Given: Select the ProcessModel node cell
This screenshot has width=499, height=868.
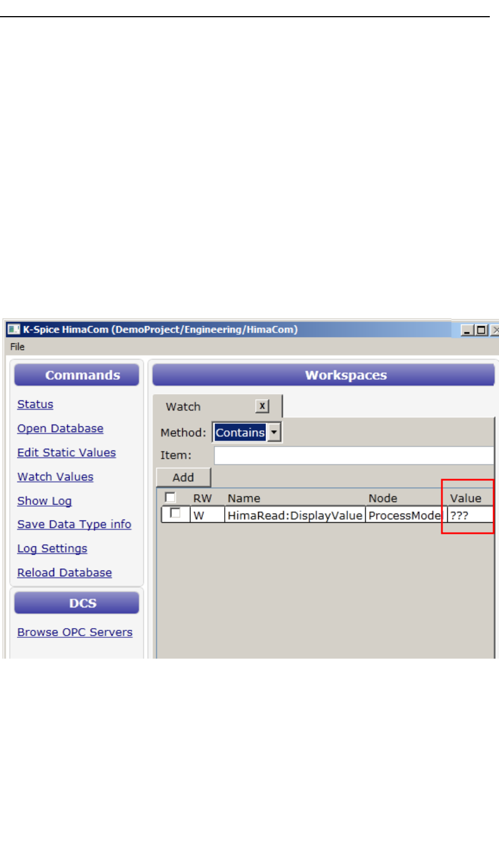Looking at the screenshot, I should click(x=406, y=515).
